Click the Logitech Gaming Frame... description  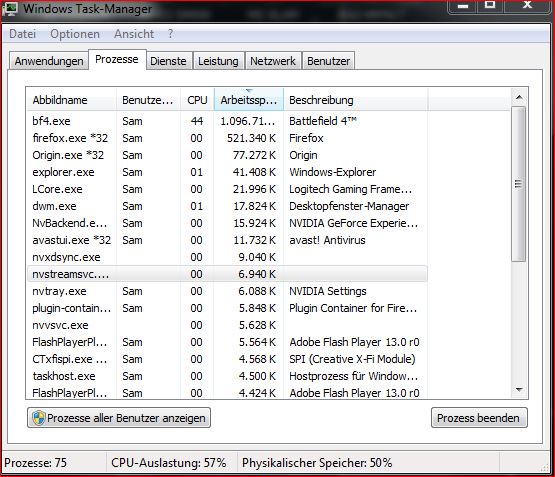(x=350, y=189)
